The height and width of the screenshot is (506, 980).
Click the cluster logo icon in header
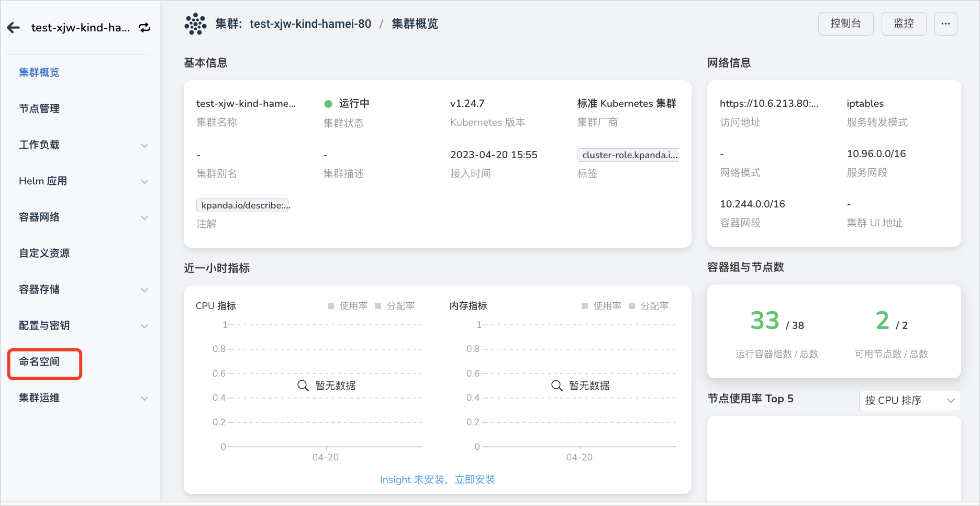195,24
